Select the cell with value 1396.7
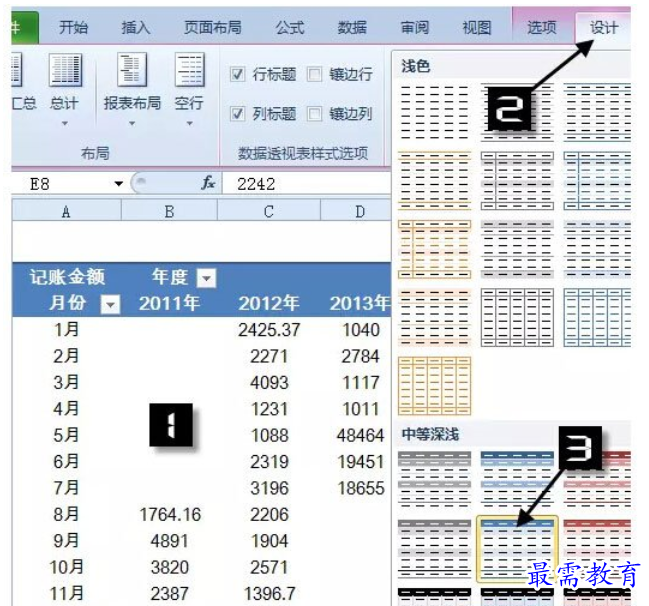 tap(269, 594)
